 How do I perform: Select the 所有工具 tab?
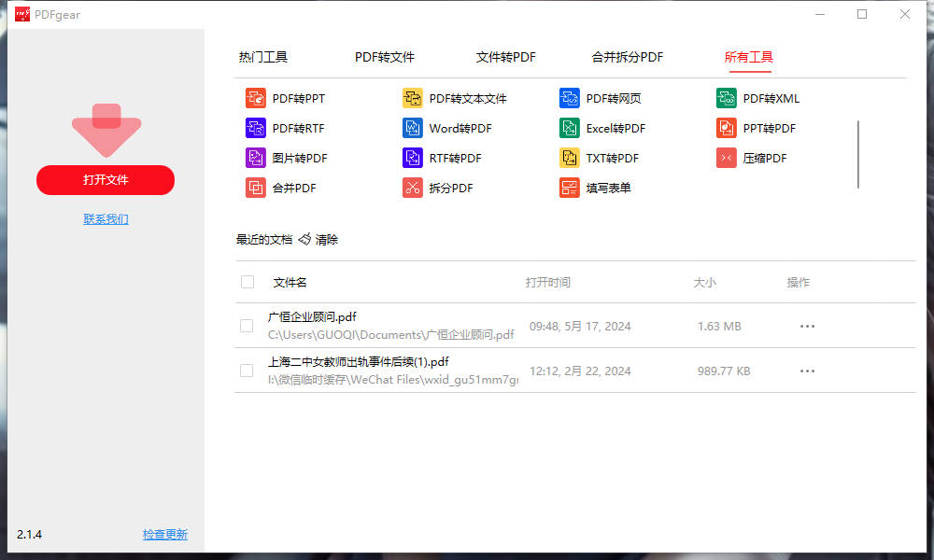749,57
